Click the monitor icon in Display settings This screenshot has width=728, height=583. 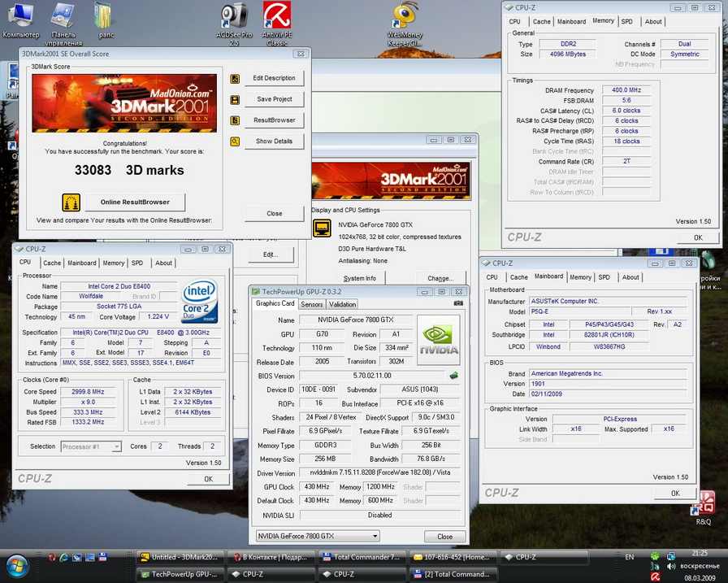[x=322, y=228]
